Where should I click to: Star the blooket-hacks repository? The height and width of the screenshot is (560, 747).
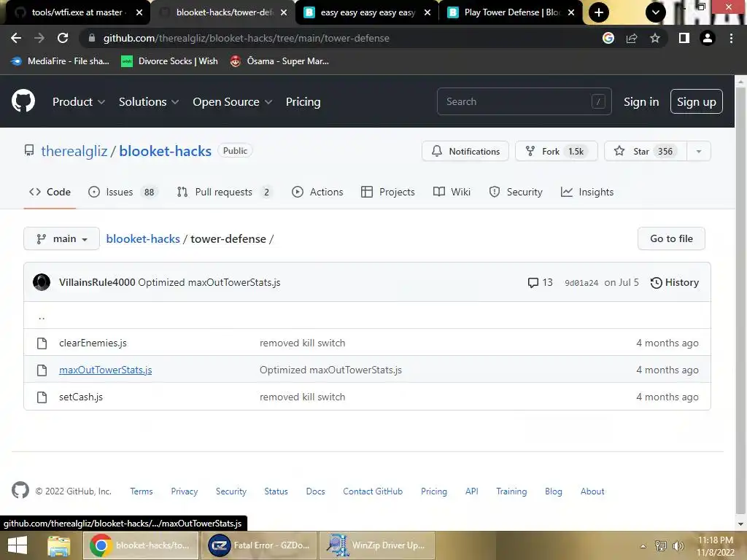(646, 152)
